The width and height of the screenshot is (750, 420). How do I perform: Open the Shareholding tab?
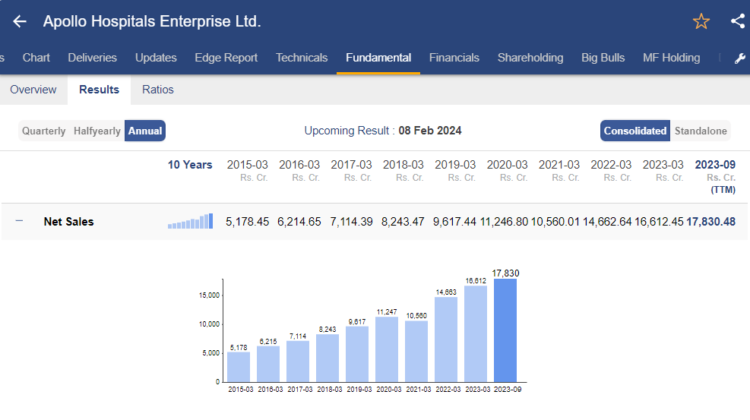[x=530, y=58]
